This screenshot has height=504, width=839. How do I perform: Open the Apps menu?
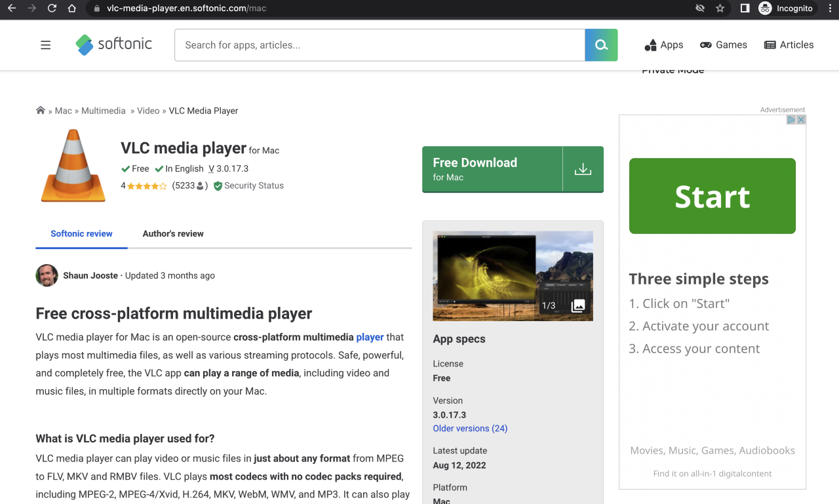tap(664, 45)
